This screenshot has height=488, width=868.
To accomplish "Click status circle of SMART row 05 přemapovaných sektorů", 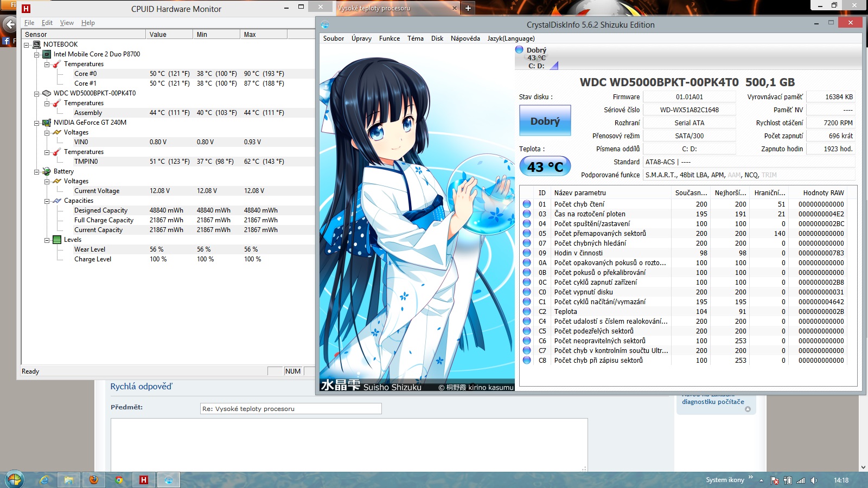I will [527, 233].
